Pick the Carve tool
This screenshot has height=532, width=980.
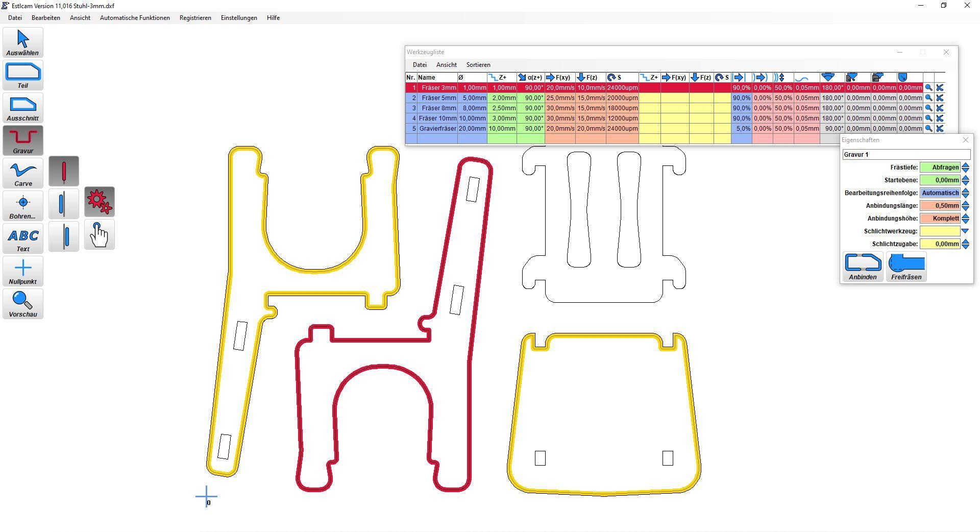click(23, 173)
